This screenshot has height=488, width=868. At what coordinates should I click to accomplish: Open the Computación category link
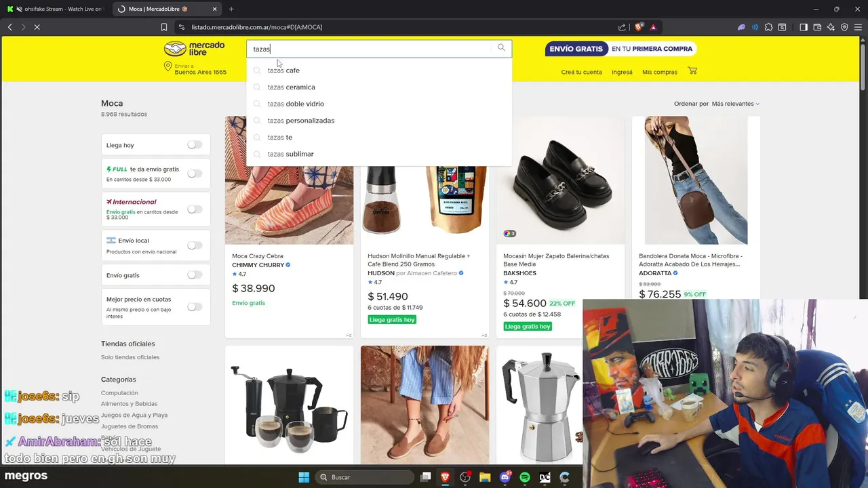coord(119,393)
